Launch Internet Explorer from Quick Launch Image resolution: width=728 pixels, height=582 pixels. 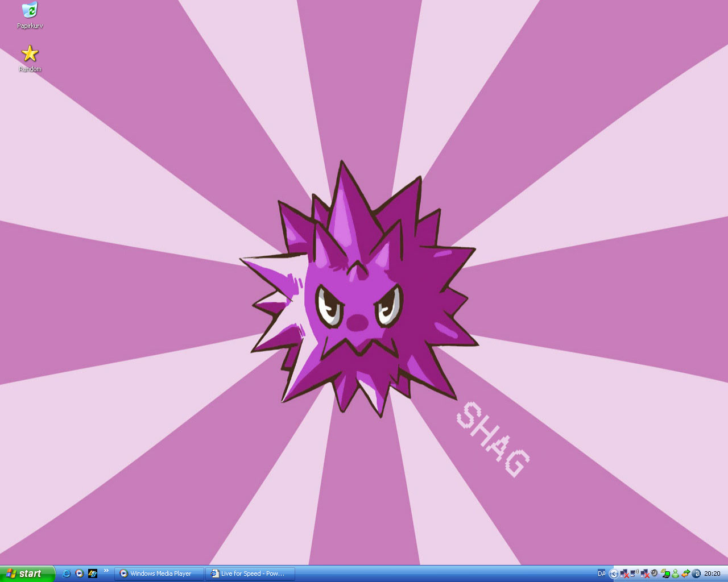(67, 573)
